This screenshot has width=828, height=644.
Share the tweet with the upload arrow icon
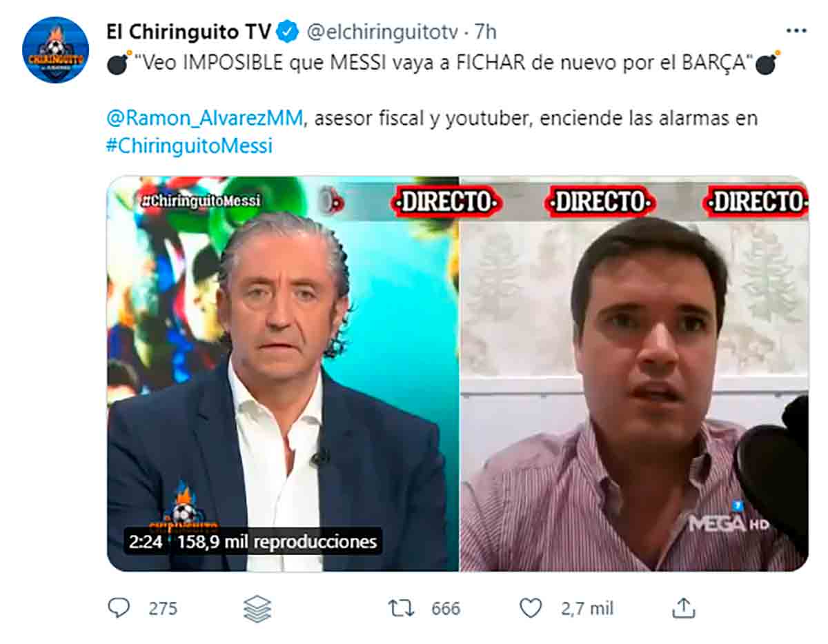pos(683,607)
